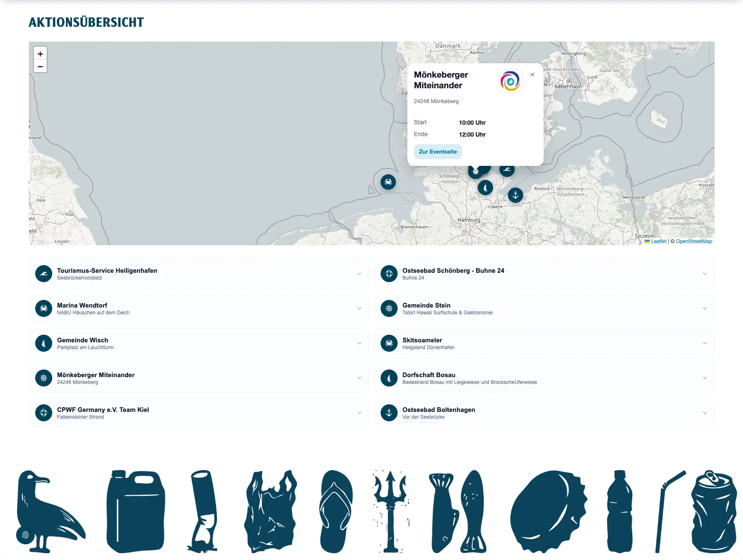The height and width of the screenshot is (560, 743).
Task: Click the Aktionsübersicht heading
Action: 86,22
